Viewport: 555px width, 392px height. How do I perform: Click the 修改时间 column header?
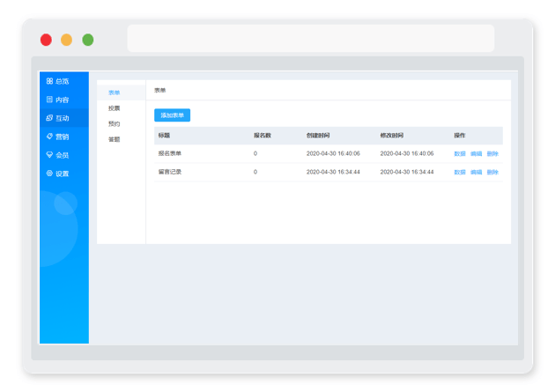click(x=392, y=135)
